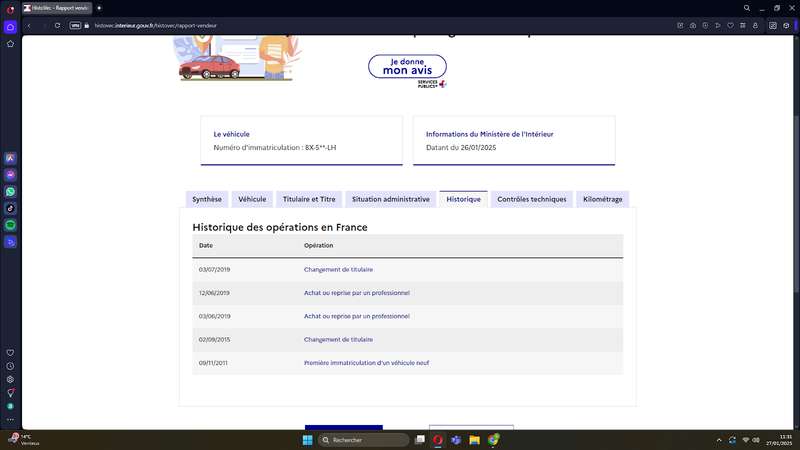
Task: Click the Je donne mon avis button
Action: tap(407, 66)
